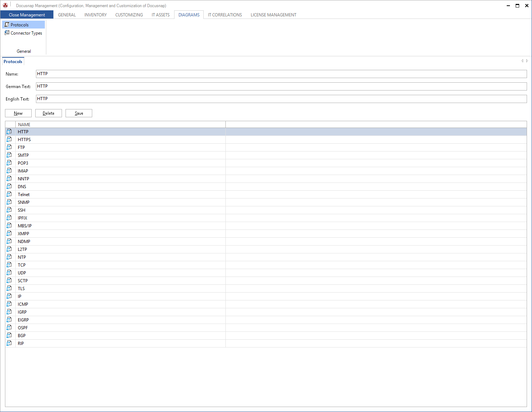Select the Telnet protocol name
This screenshot has width=532, height=412.
click(24, 195)
